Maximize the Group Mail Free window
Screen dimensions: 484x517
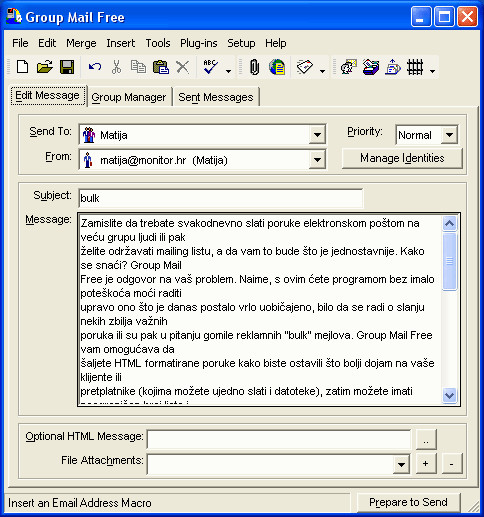(x=444, y=17)
